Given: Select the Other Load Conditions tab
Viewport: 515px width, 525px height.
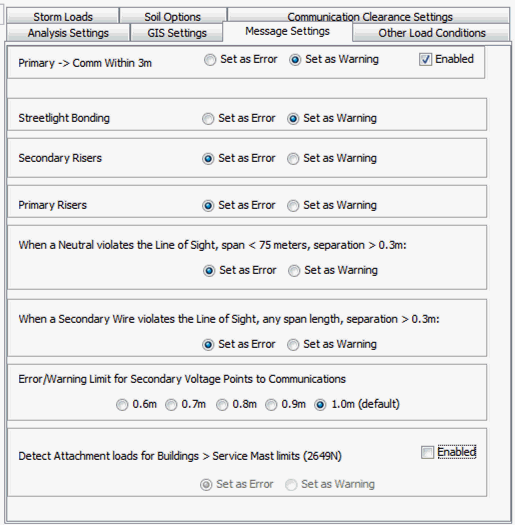Looking at the screenshot, I should click(x=432, y=33).
